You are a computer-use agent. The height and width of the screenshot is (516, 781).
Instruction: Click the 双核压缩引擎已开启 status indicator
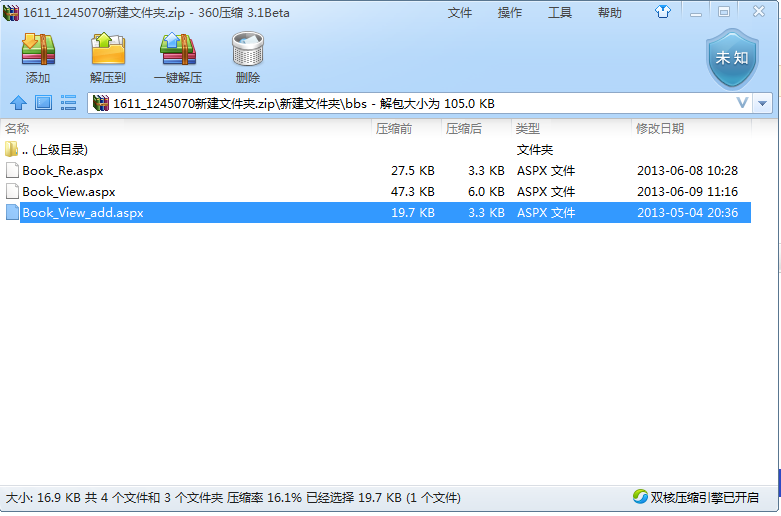696,497
